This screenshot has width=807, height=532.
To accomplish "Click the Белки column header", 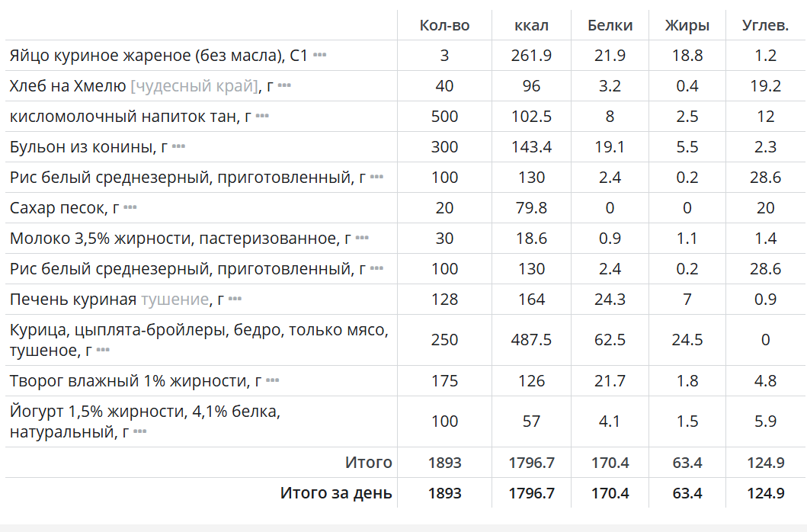I will (x=610, y=25).
